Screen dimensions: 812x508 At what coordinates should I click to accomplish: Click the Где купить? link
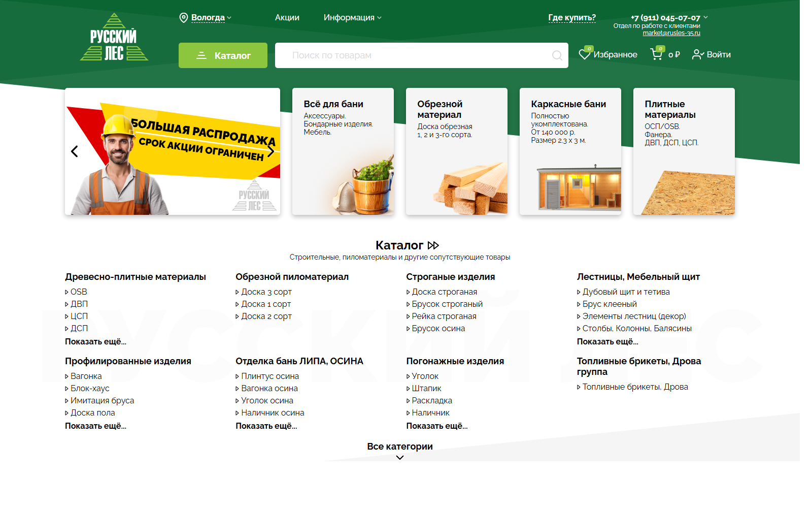(x=572, y=18)
